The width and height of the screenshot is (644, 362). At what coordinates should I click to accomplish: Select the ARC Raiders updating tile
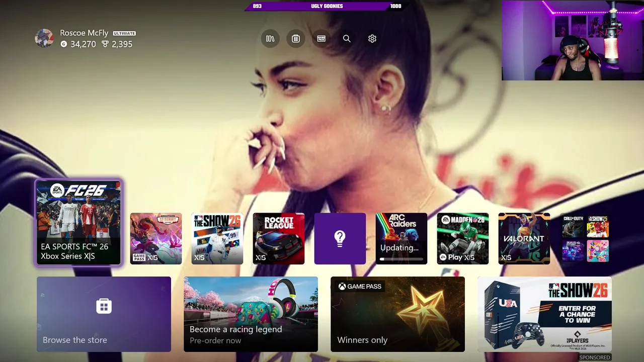[x=401, y=238]
